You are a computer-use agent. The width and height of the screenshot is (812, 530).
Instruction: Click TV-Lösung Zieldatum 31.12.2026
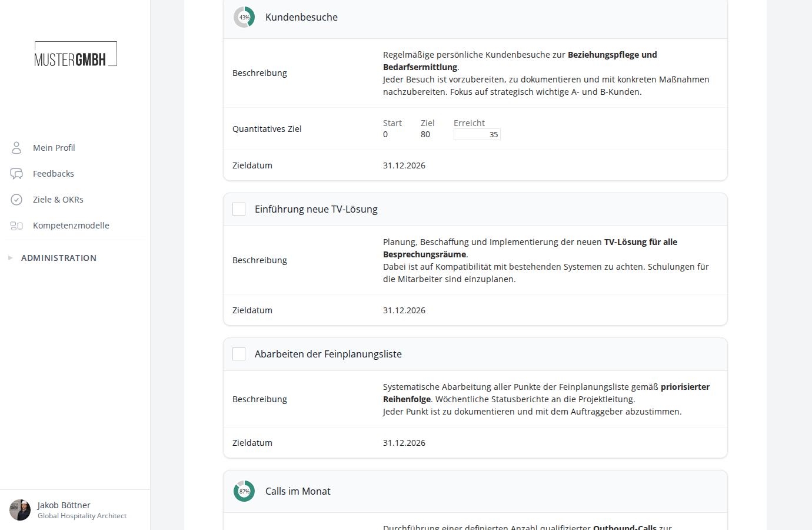coord(404,310)
